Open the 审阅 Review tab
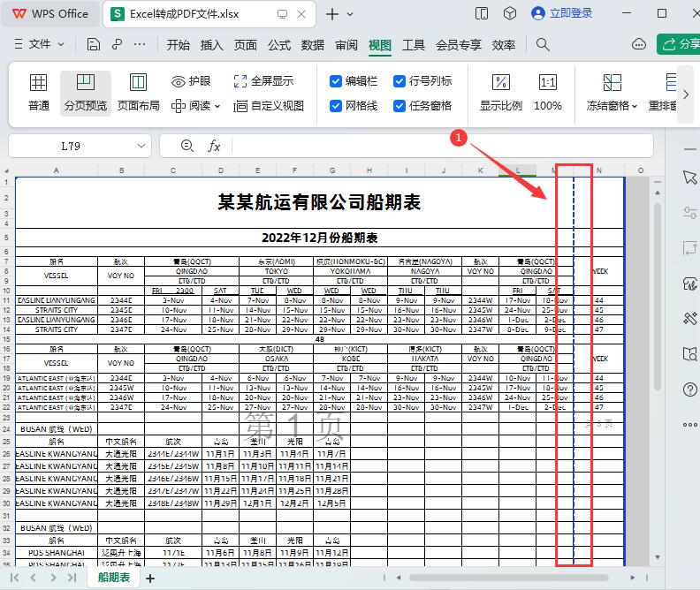The width and height of the screenshot is (700, 590). (346, 45)
